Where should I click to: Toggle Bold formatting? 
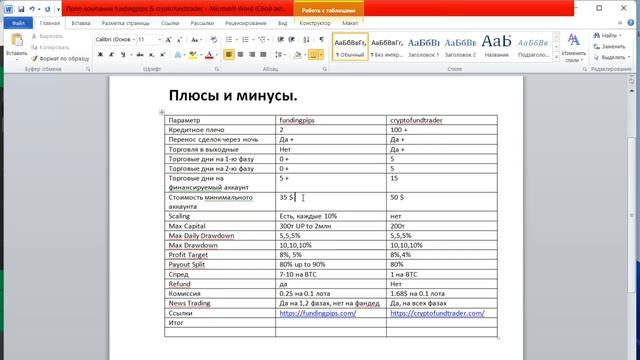click(x=100, y=55)
